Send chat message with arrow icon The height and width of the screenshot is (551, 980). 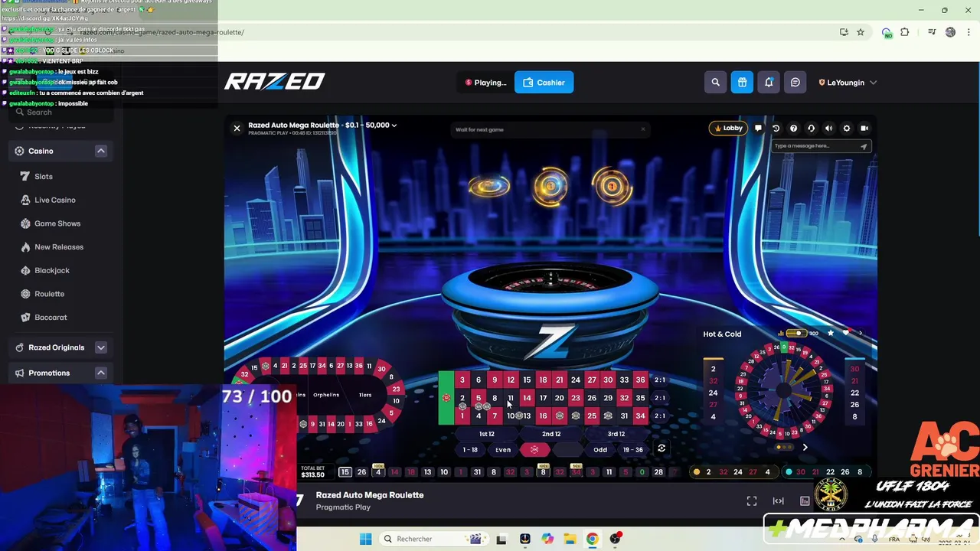[864, 146]
